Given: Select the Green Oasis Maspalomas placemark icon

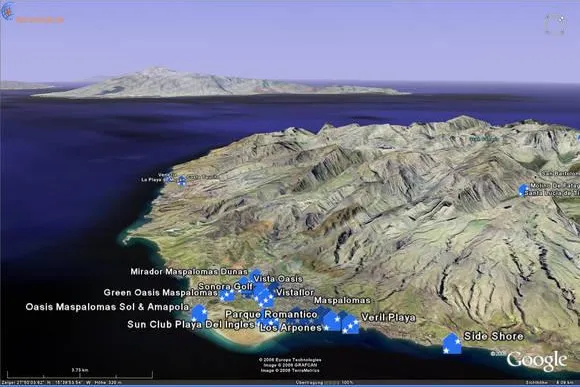Looking at the screenshot, I should (226, 295).
